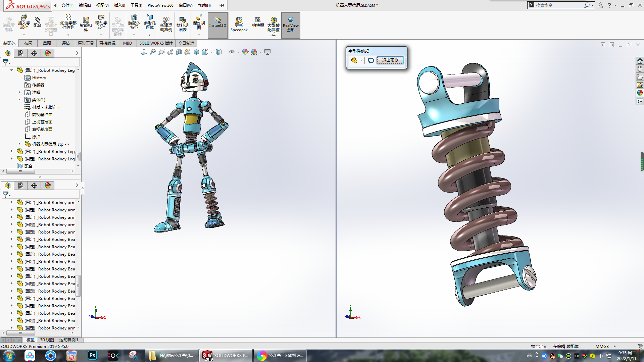Select 前视基准面 front plane in tree
Viewport: 644px width, 362px height.
coord(42,114)
